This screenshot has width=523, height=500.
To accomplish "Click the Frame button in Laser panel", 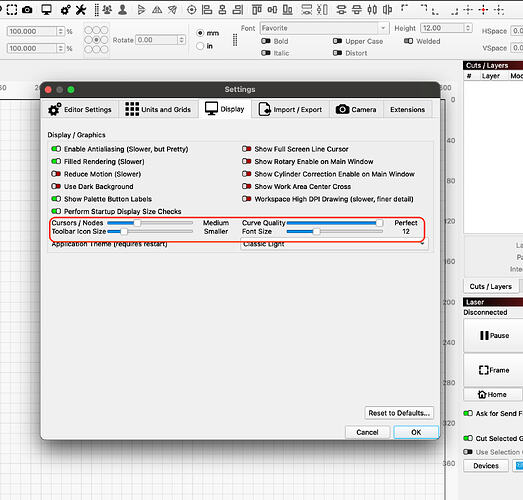I will click(494, 370).
